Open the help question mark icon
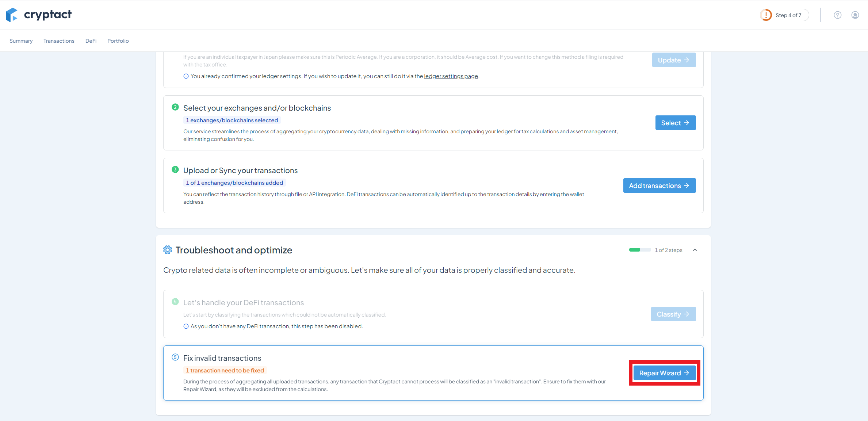The height and width of the screenshot is (421, 868). (838, 15)
